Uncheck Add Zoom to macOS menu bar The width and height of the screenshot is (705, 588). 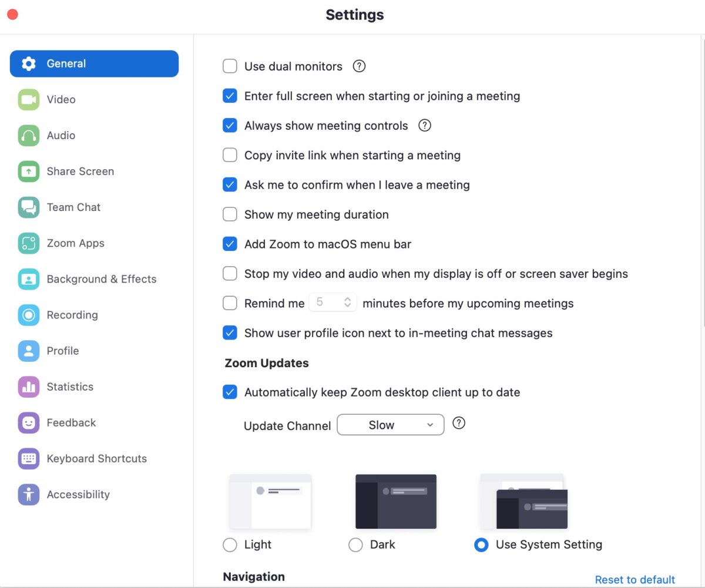tap(230, 244)
